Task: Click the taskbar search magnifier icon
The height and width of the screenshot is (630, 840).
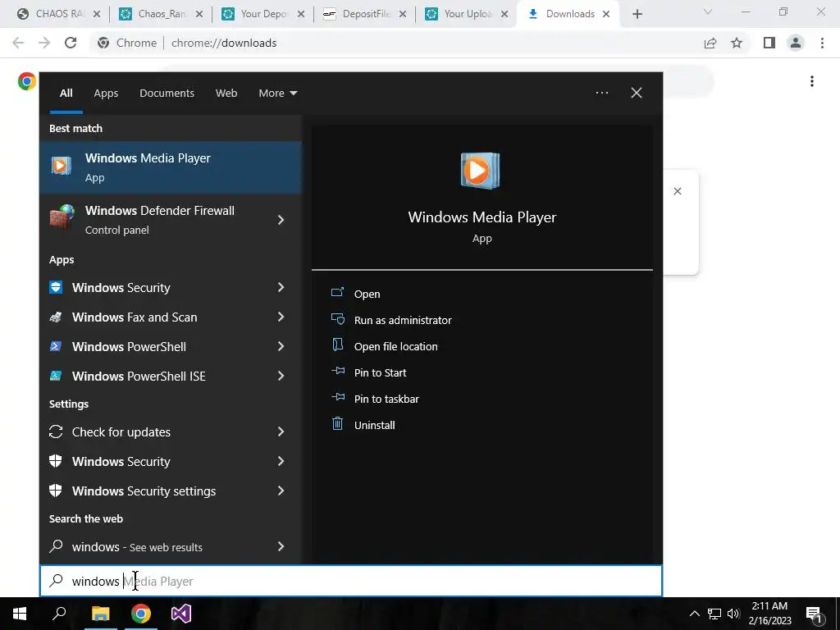Action: click(59, 613)
